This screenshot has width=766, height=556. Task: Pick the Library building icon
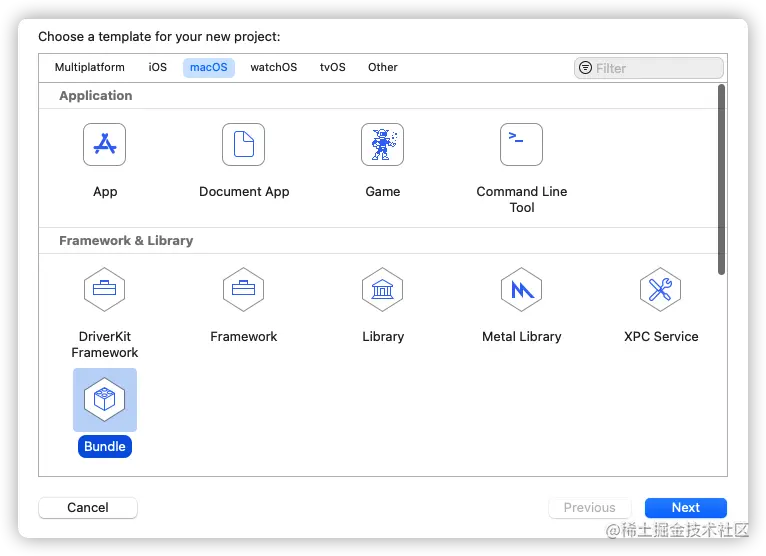383,289
